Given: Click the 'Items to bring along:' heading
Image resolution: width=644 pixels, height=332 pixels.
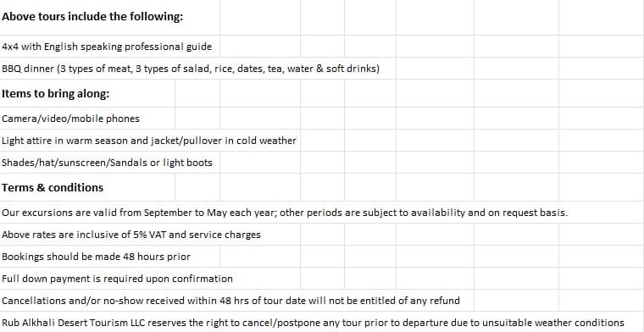Looking at the screenshot, I should click(87, 93).
